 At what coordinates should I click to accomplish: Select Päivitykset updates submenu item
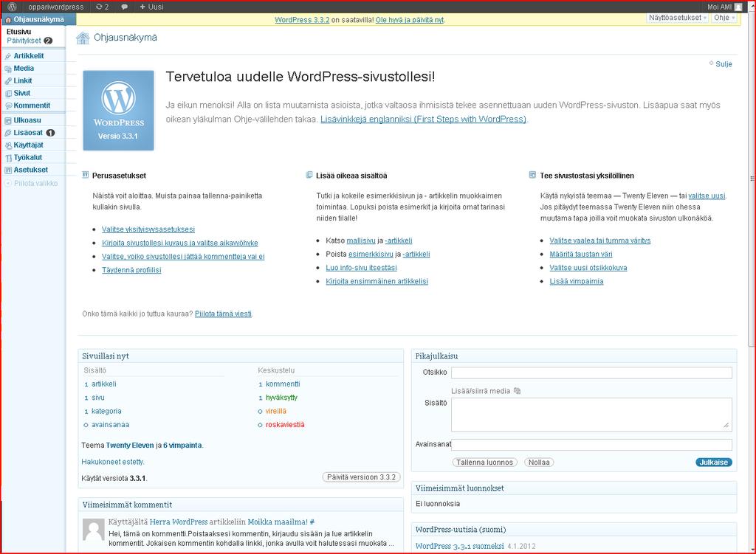(29, 41)
